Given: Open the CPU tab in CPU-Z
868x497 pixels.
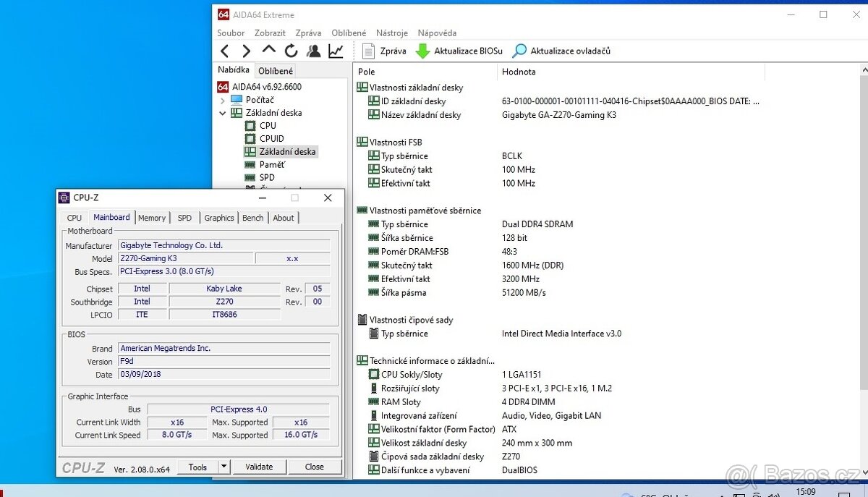Looking at the screenshot, I should click(75, 218).
